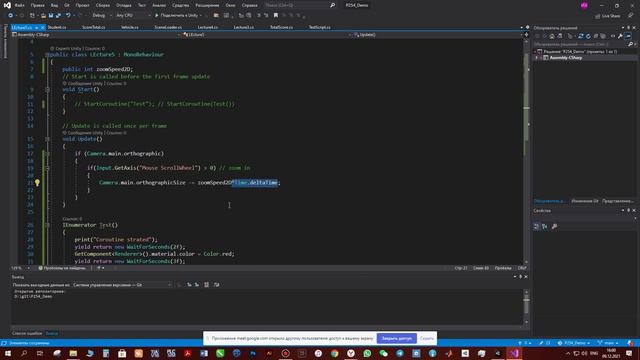Open the output source dropdown in Вывод panel
Screen dimensions: 640x360
[122, 285]
